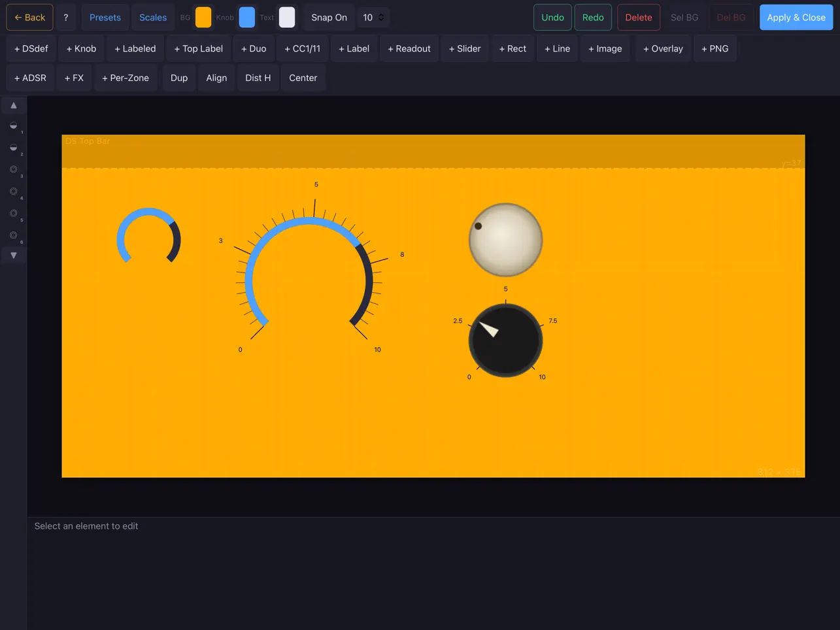
Task: Add a CC1/11 element
Action: (x=303, y=48)
